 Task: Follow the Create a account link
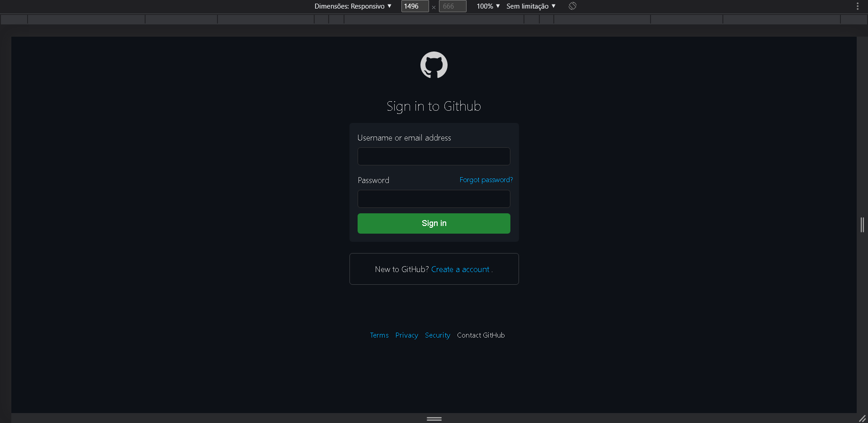pyautogui.click(x=460, y=269)
